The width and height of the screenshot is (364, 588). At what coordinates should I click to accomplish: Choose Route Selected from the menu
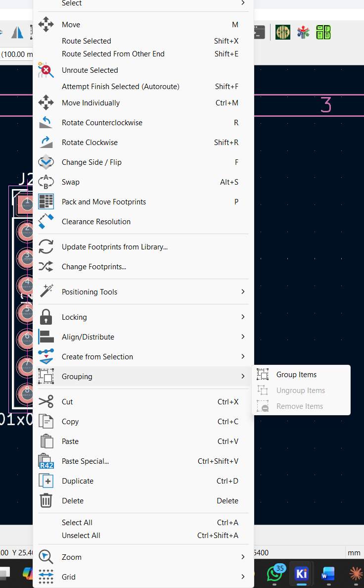click(x=143, y=41)
